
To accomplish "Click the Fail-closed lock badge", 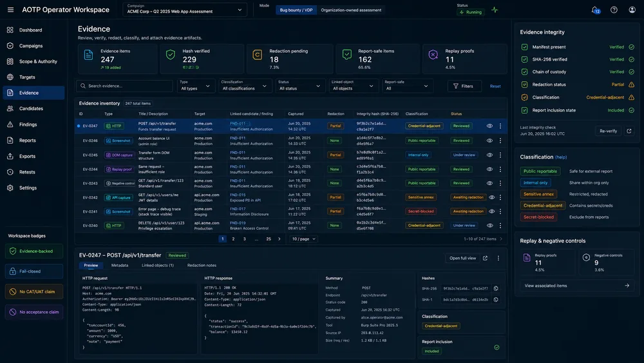I will pyautogui.click(x=33, y=271).
